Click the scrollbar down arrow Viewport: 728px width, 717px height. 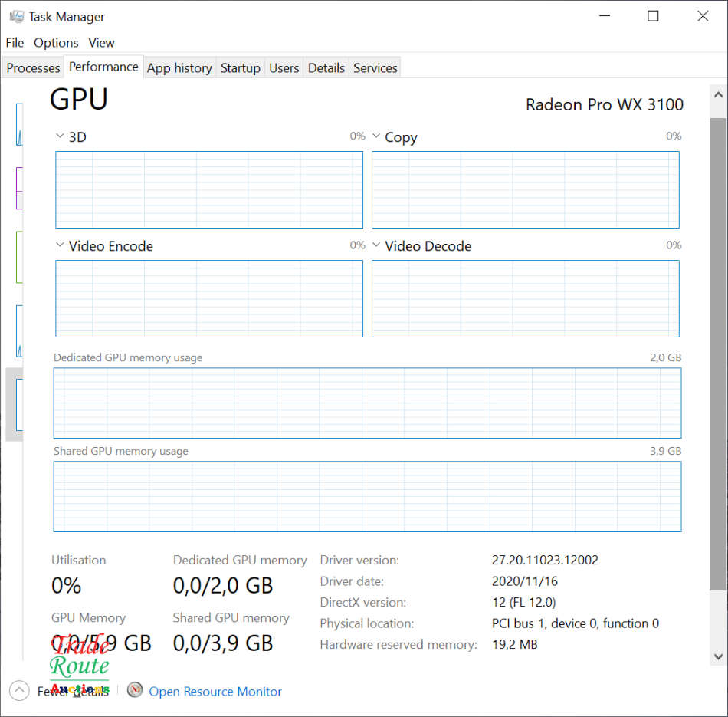tap(718, 656)
